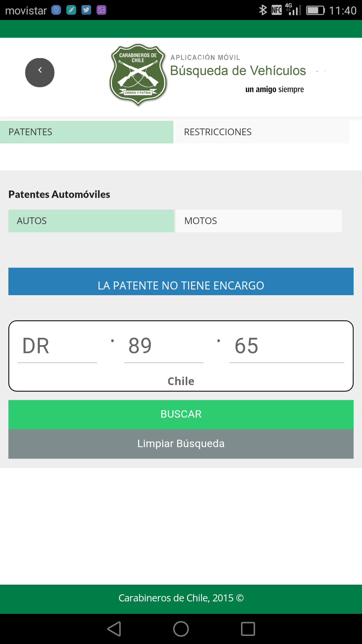
Task: Select the MOTOS sub-tab
Action: [259, 221]
